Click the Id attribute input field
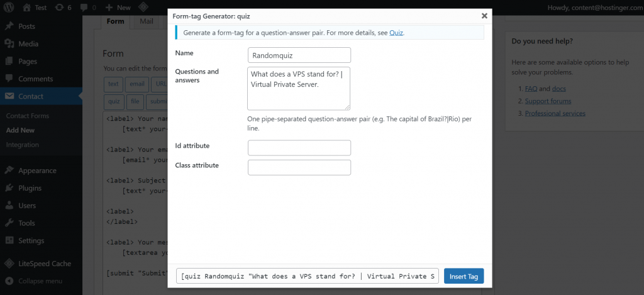This screenshot has height=295, width=644. click(x=299, y=148)
